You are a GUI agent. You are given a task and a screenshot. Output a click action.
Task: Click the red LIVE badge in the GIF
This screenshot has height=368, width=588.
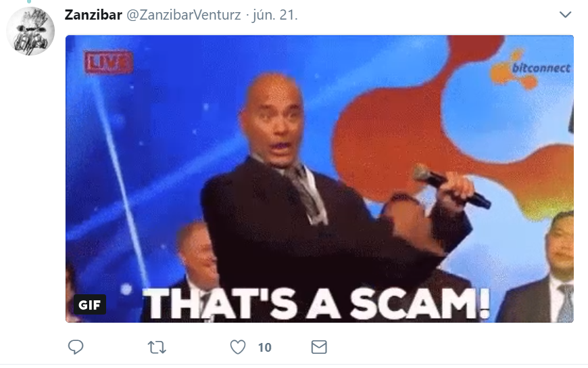point(108,62)
